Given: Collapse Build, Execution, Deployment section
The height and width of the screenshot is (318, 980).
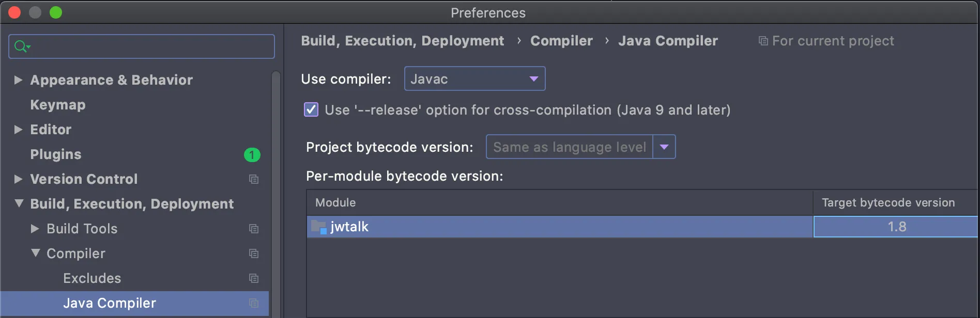Looking at the screenshot, I should [x=19, y=203].
